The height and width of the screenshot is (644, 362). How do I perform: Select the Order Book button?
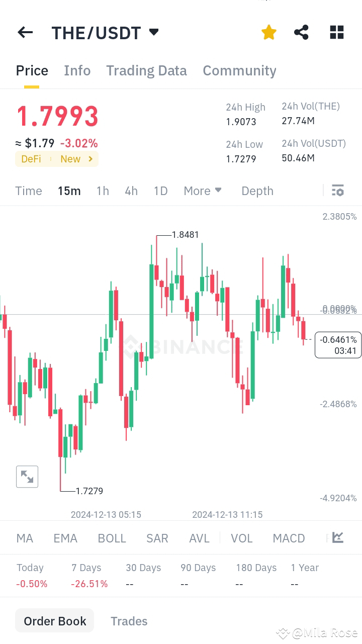pos(54,620)
